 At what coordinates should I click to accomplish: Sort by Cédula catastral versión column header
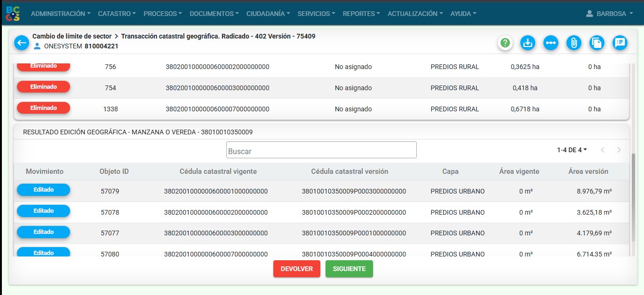tap(350, 171)
